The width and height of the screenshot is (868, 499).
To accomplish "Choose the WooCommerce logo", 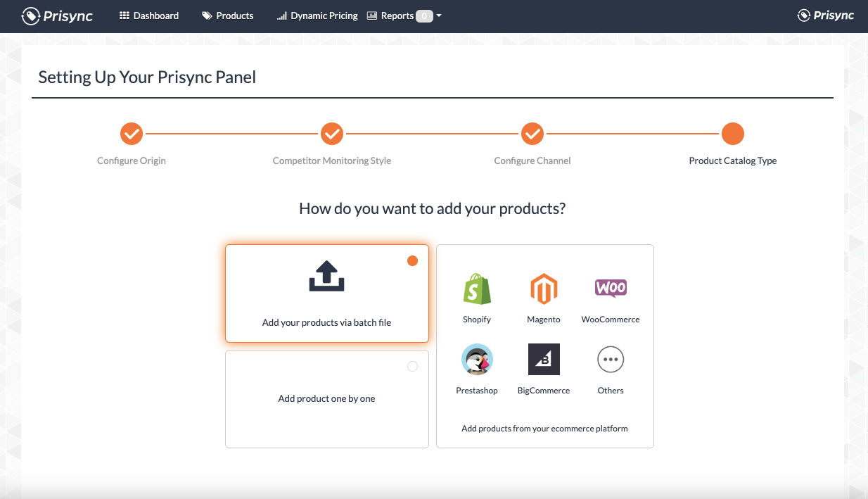I will (x=610, y=288).
